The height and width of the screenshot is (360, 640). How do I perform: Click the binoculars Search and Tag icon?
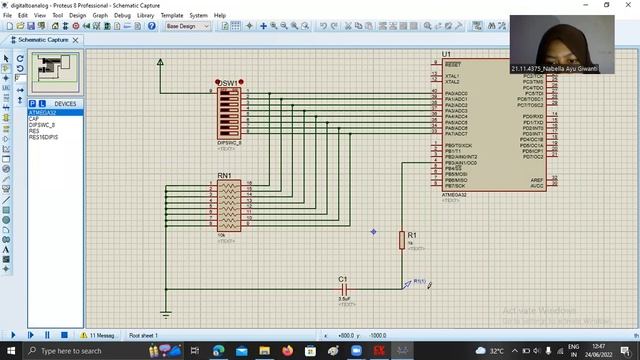point(491,26)
